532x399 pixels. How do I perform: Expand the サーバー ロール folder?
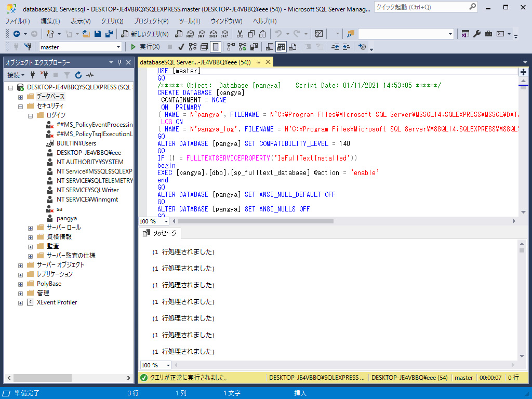(30, 228)
